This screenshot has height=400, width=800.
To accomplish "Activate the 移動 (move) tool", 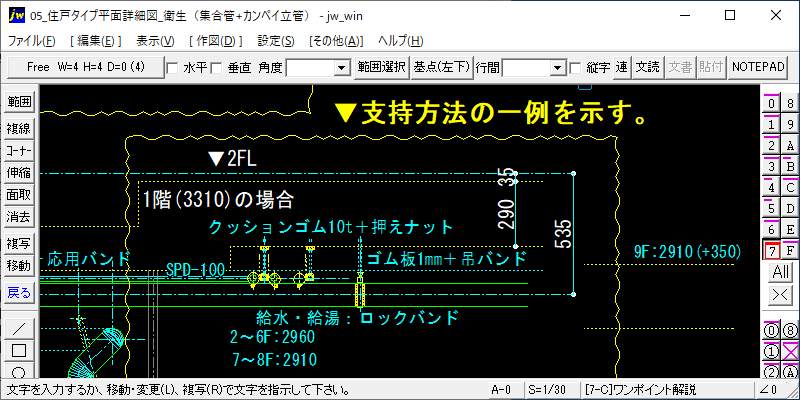I will (x=19, y=265).
